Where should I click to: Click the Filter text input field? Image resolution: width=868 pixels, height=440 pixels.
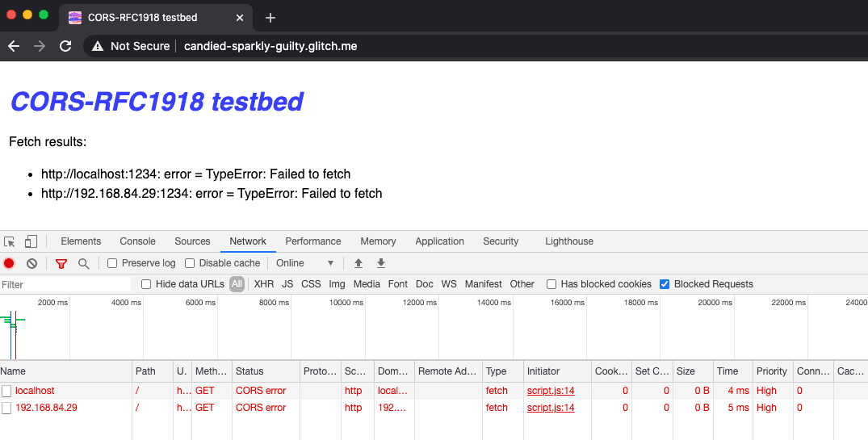point(66,284)
